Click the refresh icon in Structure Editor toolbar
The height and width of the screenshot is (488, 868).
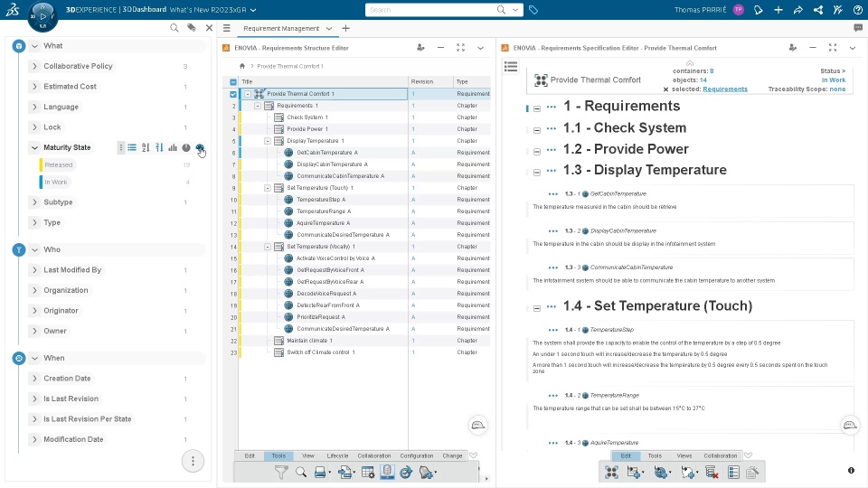pyautogui.click(x=406, y=472)
